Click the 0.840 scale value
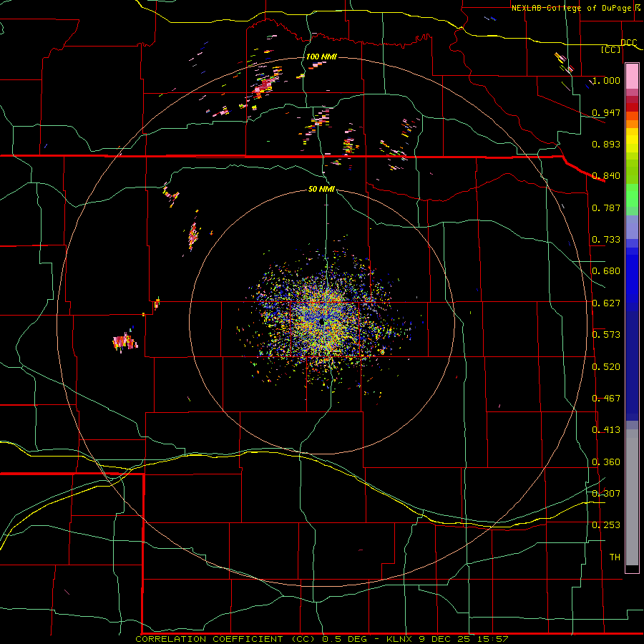This screenshot has width=644, height=644. pyautogui.click(x=606, y=176)
